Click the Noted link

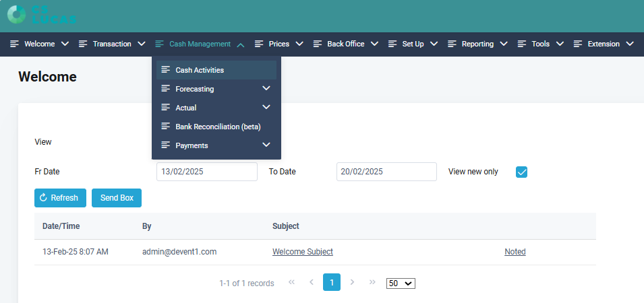[x=515, y=252]
